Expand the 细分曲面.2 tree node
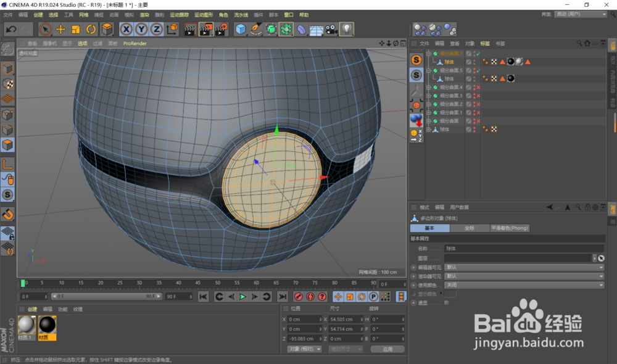 pos(429,104)
